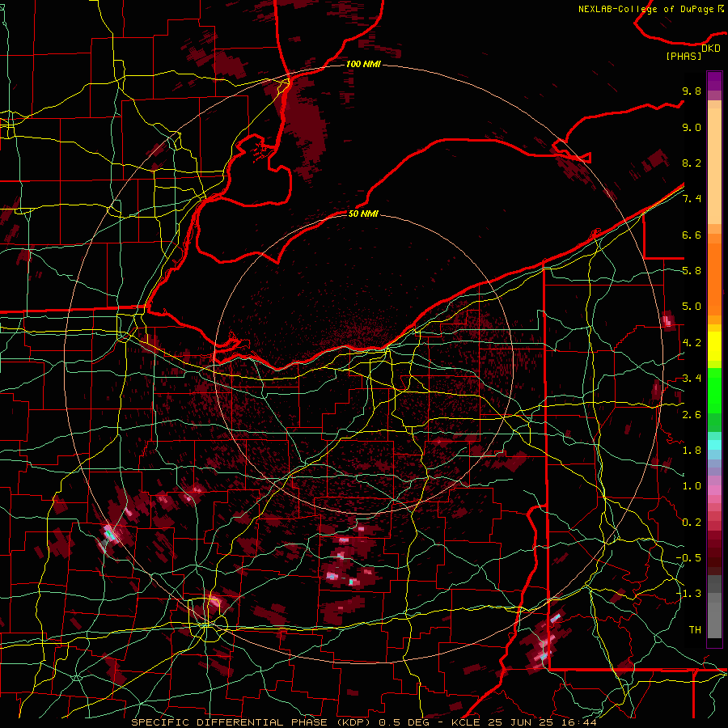Click the 3.4 scale value

coord(692,379)
